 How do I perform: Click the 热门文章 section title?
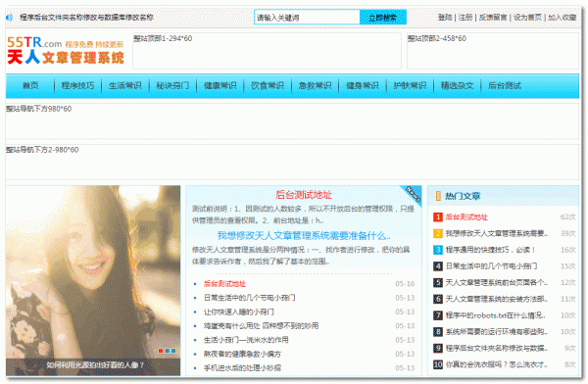pyautogui.click(x=463, y=196)
